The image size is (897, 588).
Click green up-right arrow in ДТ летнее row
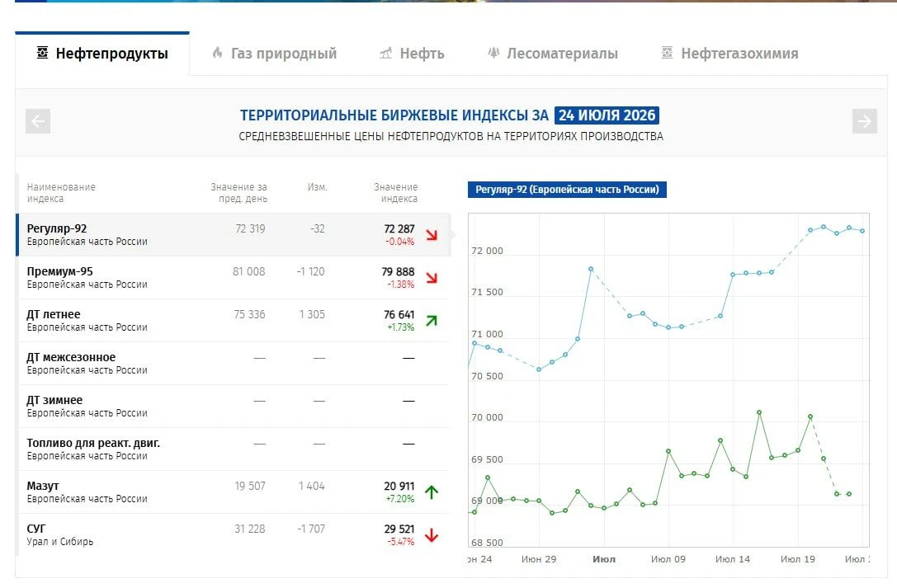click(432, 321)
